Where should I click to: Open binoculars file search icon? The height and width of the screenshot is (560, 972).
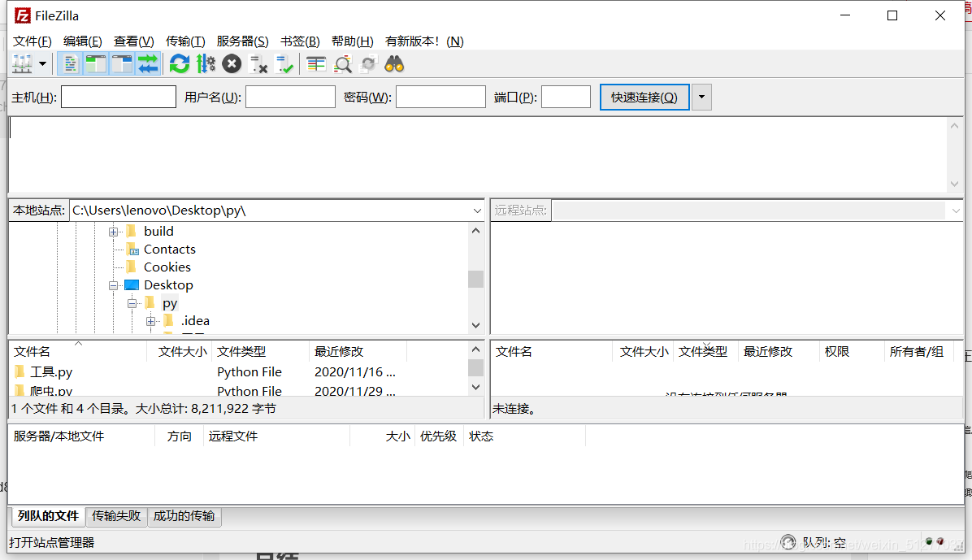click(394, 64)
